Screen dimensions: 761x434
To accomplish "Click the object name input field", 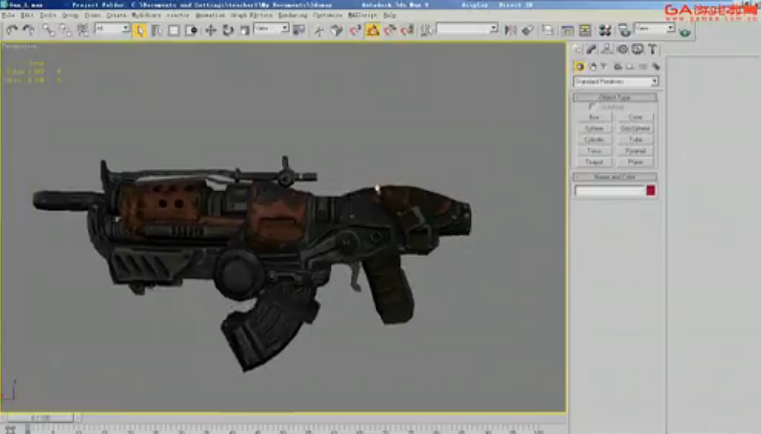I will pyautogui.click(x=610, y=191).
